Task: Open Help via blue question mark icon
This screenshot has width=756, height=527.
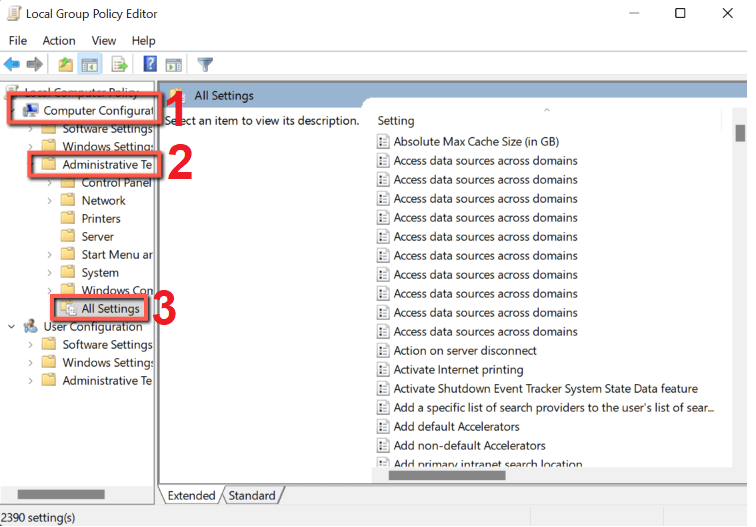Action: [150, 65]
